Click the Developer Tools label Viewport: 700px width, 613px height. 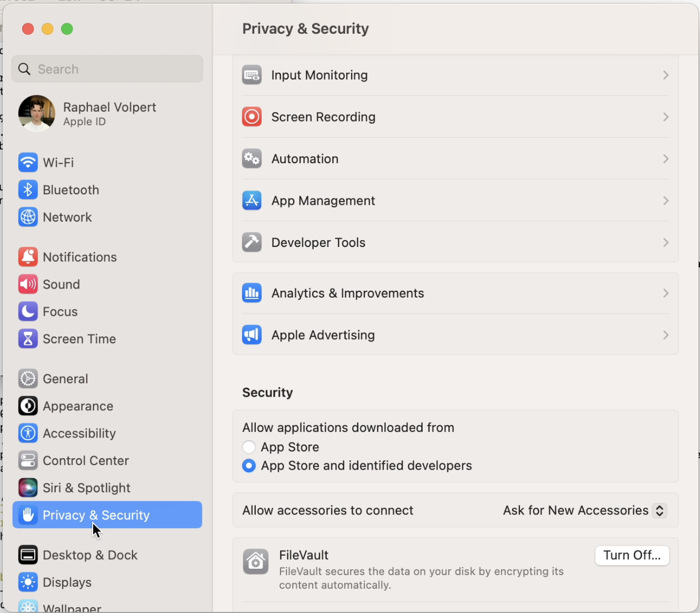click(318, 243)
